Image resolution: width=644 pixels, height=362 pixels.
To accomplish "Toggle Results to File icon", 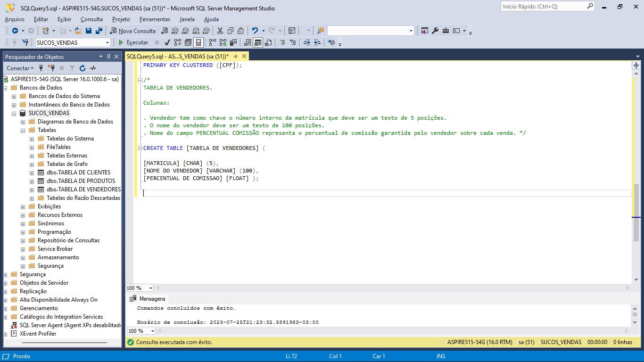I will [268, 42].
